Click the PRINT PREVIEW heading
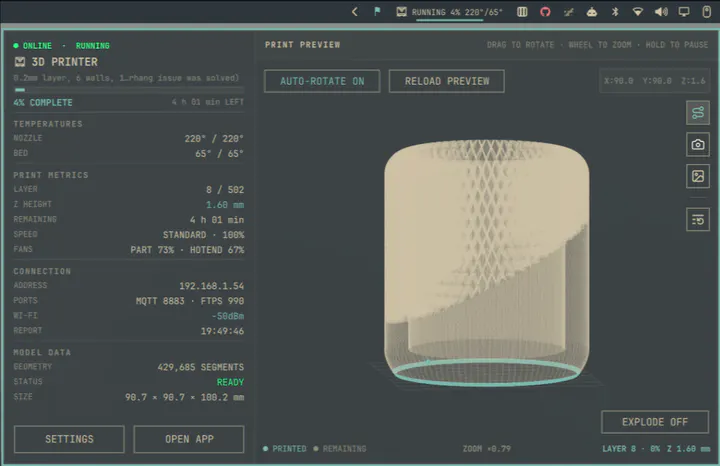 click(303, 45)
